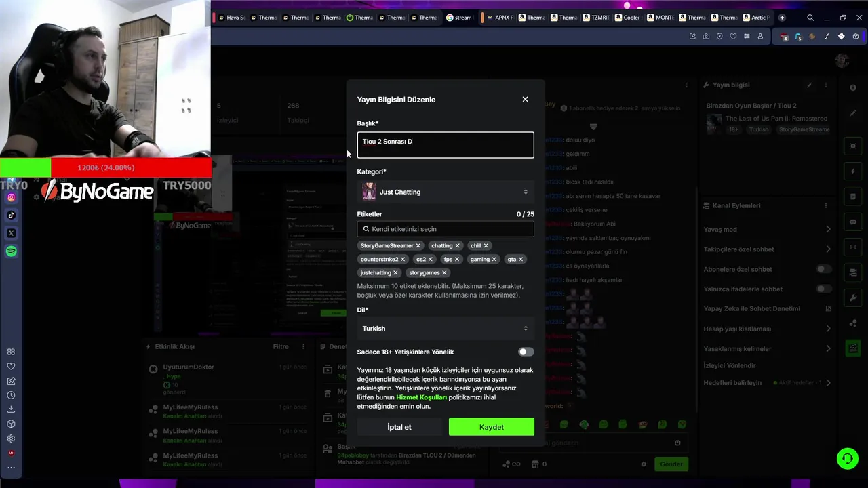Remove the fps tag
Image resolution: width=868 pixels, height=488 pixels.
(x=456, y=259)
